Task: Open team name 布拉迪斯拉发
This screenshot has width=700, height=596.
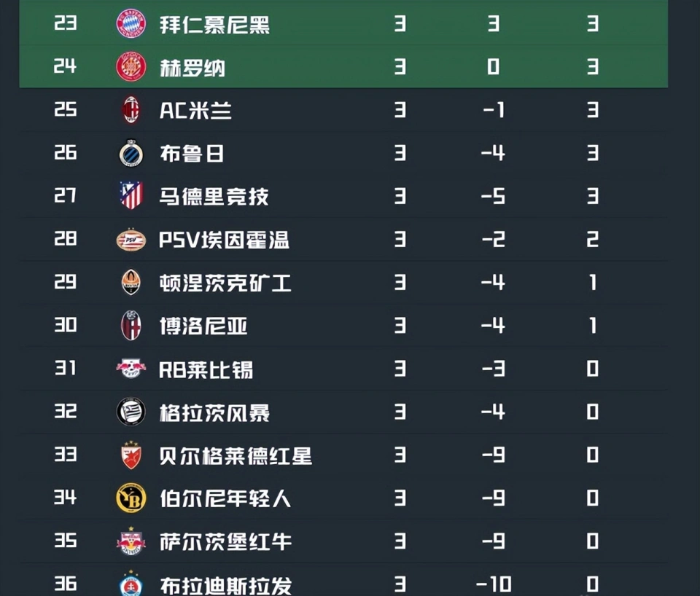Action: coord(226,585)
